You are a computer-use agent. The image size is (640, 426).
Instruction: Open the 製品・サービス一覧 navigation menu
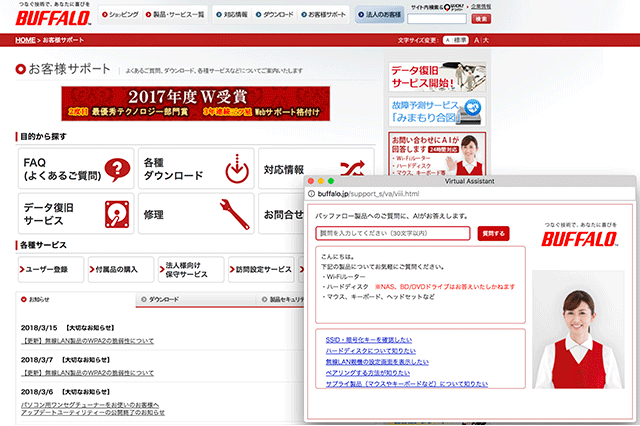coord(177,16)
